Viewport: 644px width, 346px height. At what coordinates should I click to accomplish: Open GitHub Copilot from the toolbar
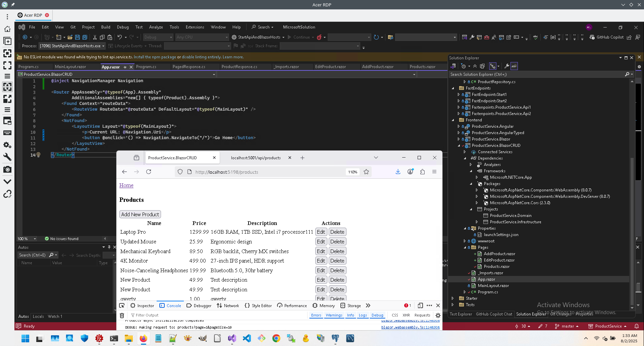pyautogui.click(x=606, y=37)
